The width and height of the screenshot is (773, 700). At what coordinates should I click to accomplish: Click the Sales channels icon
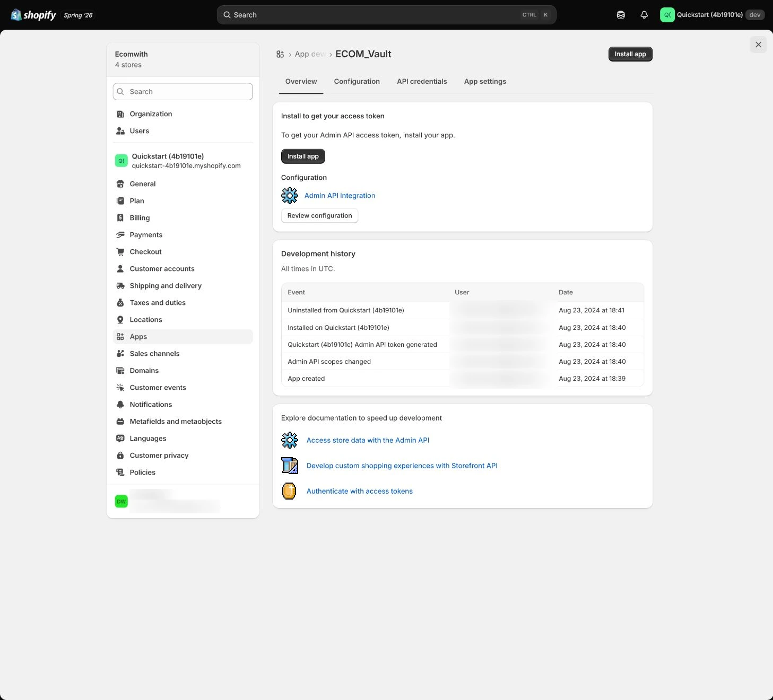coord(120,354)
